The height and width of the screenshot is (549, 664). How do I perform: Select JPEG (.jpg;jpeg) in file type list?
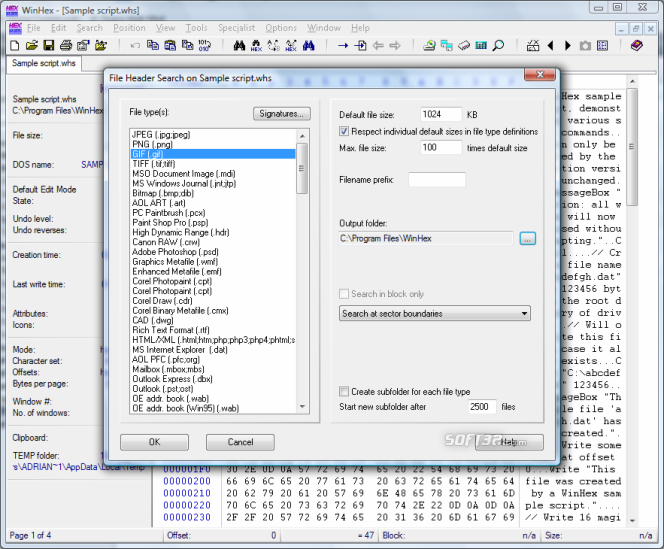[213, 135]
